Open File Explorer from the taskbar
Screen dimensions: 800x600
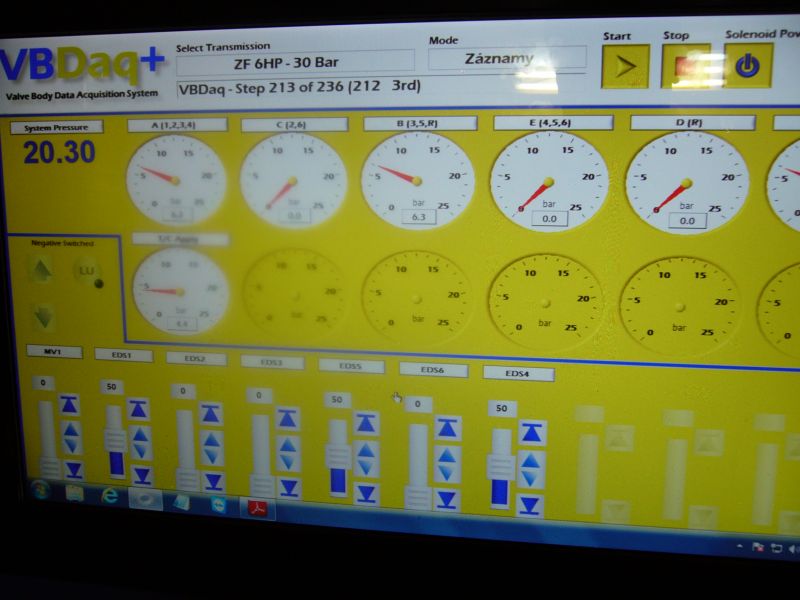click(x=75, y=493)
